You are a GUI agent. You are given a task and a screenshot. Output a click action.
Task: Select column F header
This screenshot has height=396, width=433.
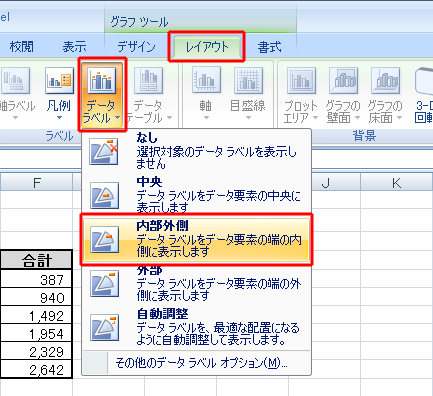tap(37, 183)
